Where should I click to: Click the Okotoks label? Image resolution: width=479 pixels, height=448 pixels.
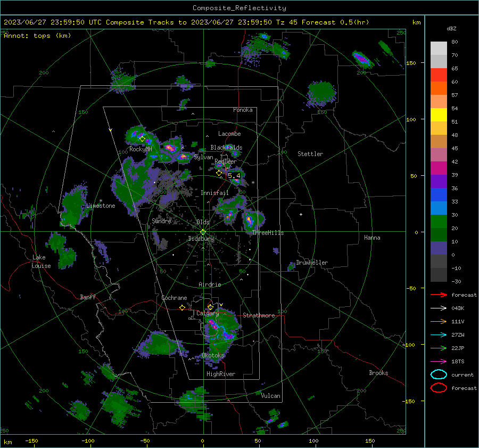[x=213, y=355]
